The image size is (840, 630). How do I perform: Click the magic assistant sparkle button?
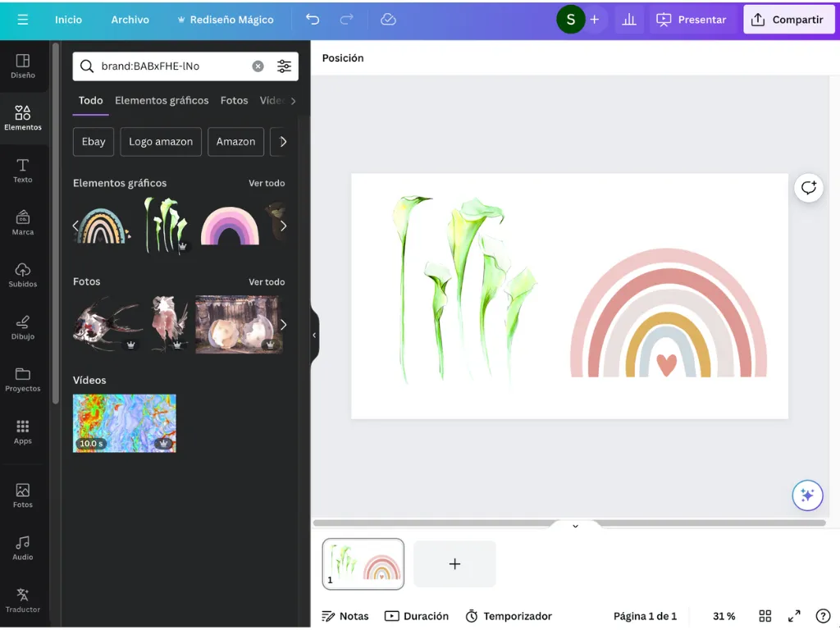(807, 495)
